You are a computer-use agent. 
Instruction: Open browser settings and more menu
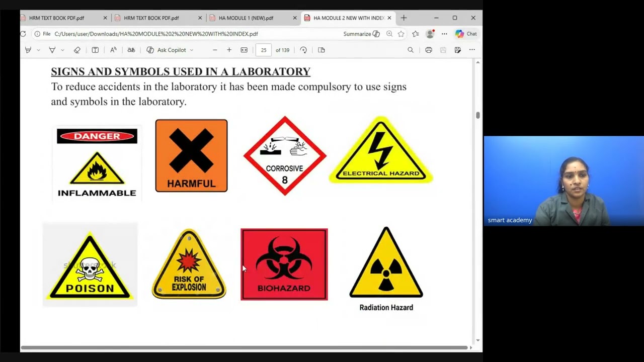point(444,34)
